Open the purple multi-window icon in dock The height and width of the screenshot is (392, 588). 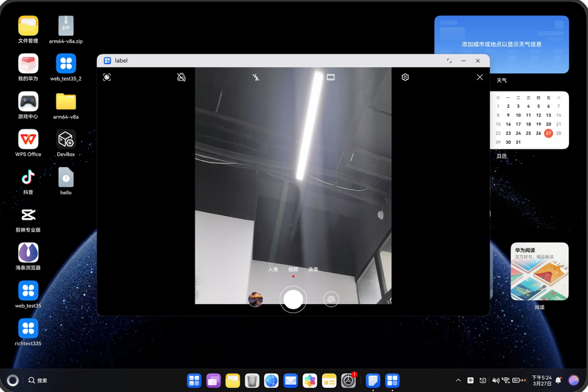[x=213, y=381]
